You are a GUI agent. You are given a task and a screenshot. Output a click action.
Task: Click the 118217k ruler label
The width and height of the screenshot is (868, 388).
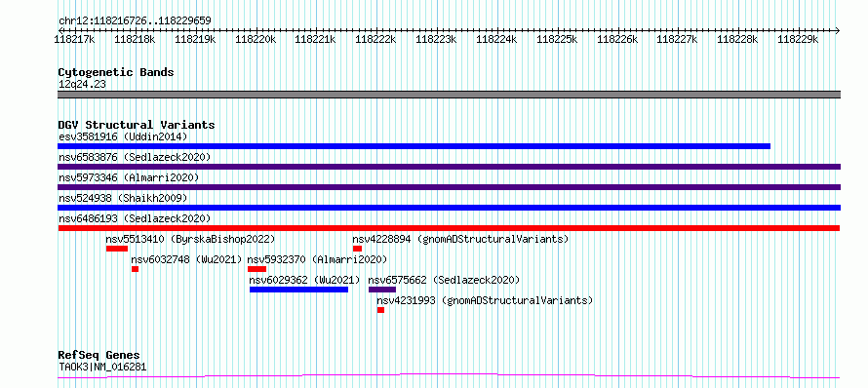coord(75,39)
